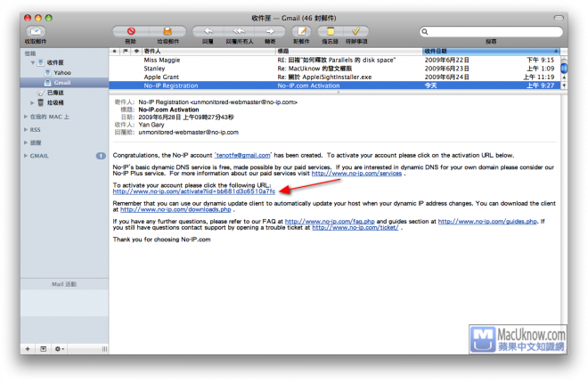Forward (轉寄) the selected message
Image resolution: width=588 pixels, height=382 pixels.
[x=269, y=31]
